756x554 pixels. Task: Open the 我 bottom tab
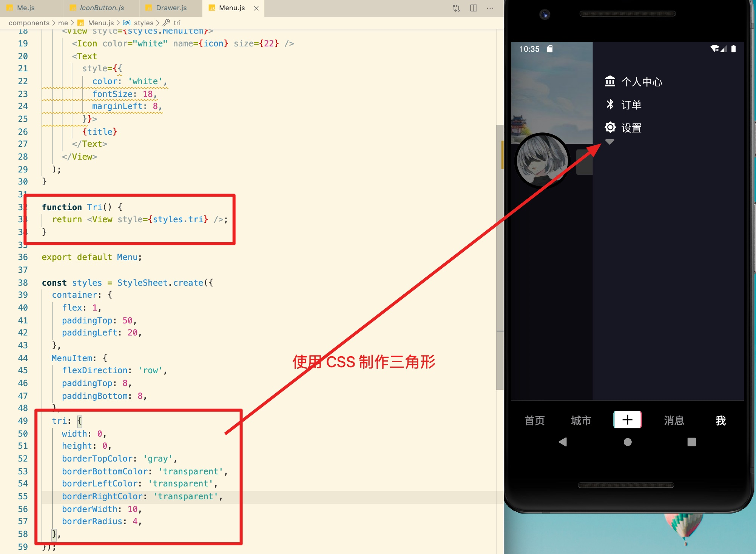721,420
